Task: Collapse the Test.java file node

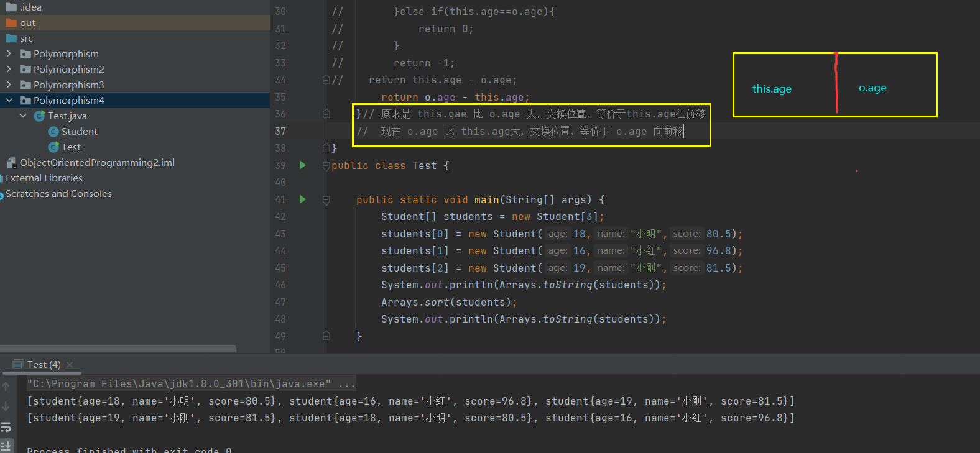Action: coord(23,116)
